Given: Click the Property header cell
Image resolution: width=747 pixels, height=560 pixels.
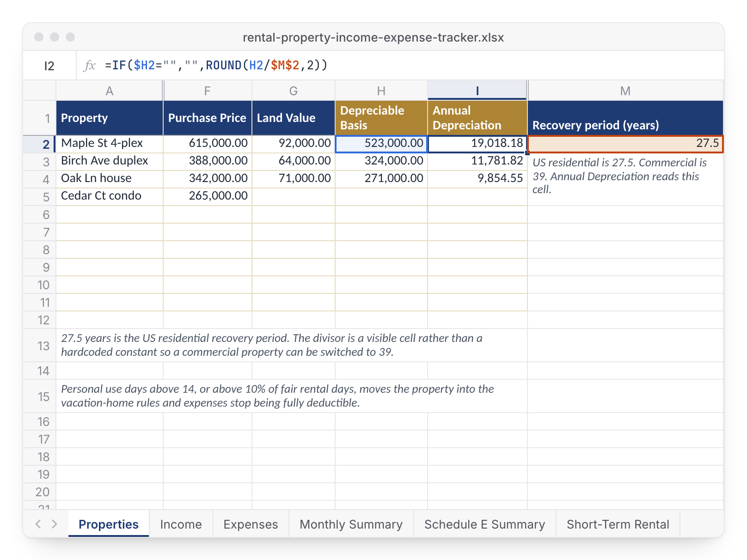Looking at the screenshot, I should click(110, 118).
